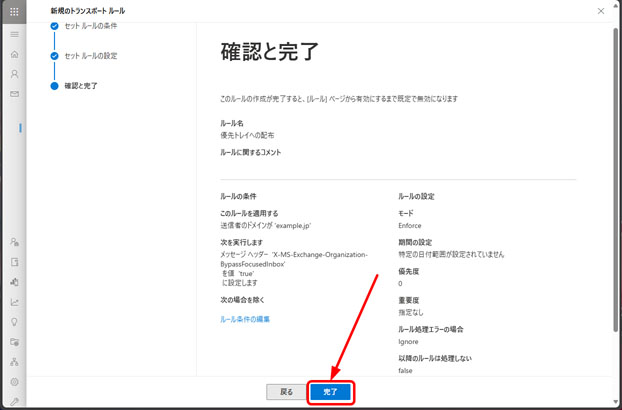This screenshot has width=622, height=410.
Task: Click the dialog's vertical scrollbar
Action: (615, 179)
